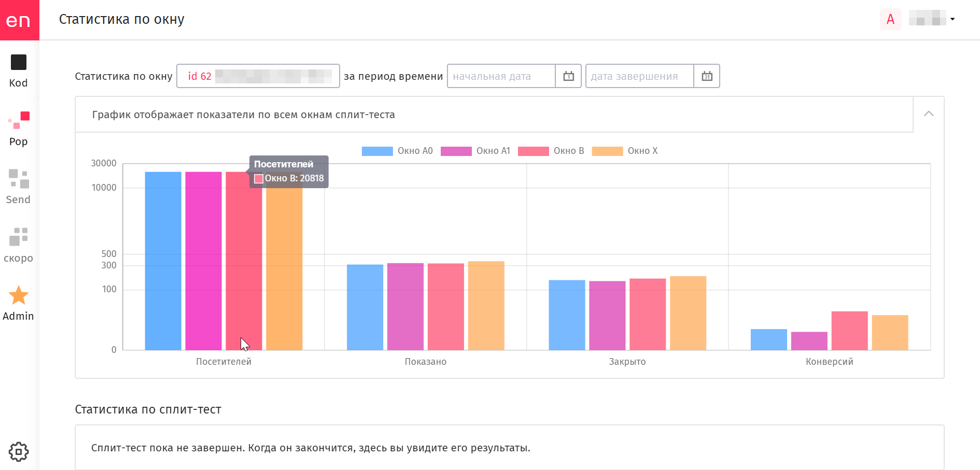Click 'начальная дата' input field
The height and width of the screenshot is (470, 980).
[x=501, y=76]
